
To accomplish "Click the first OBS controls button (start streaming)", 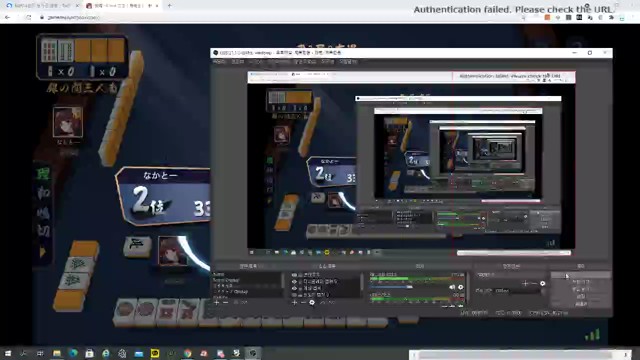I will tap(580, 276).
